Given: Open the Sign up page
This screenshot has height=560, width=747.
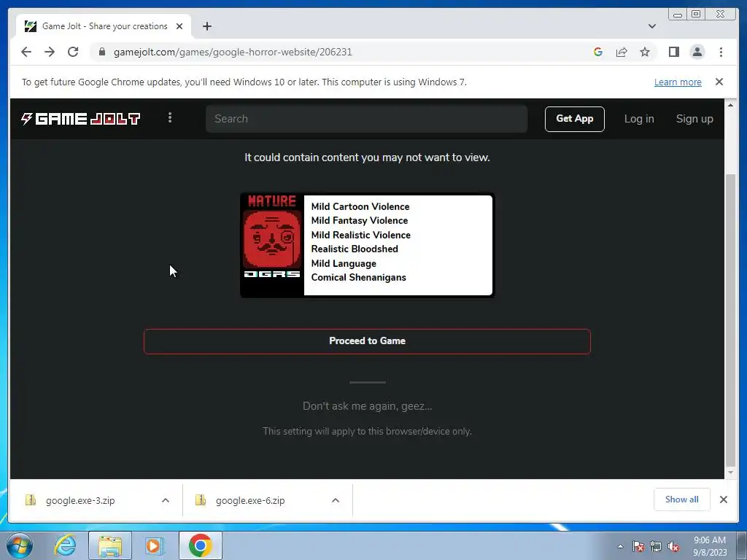Looking at the screenshot, I should tap(694, 119).
